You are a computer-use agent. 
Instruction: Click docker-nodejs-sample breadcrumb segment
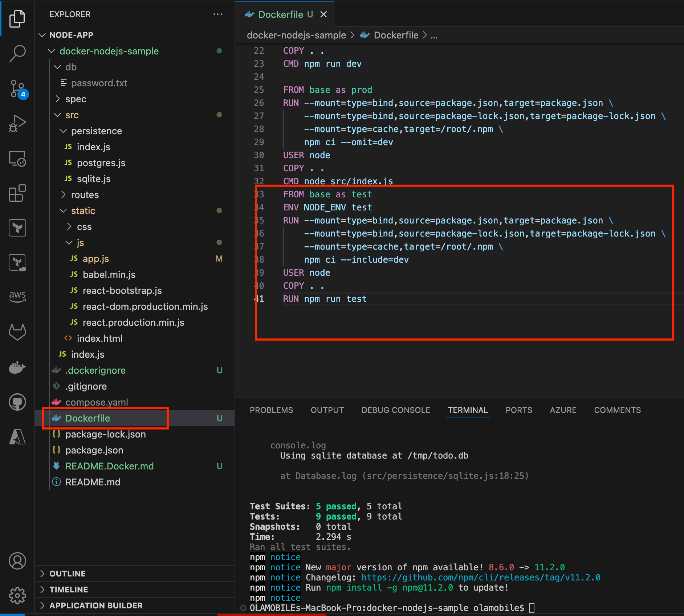[296, 35]
